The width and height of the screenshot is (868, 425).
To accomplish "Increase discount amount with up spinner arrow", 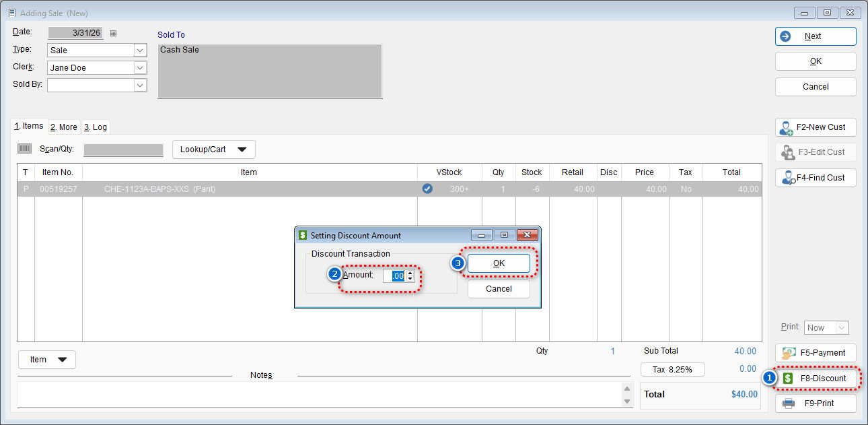I will pyautogui.click(x=410, y=273).
